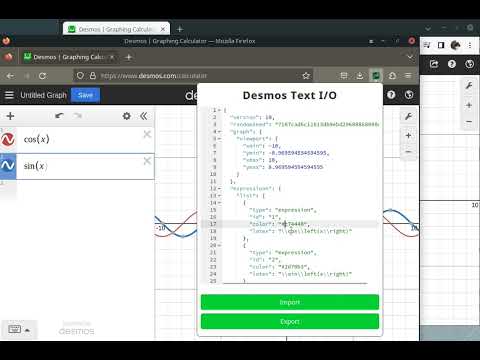This screenshot has width=480, height=360.
Task: Collapse the list block at line 13
Action: (219, 196)
